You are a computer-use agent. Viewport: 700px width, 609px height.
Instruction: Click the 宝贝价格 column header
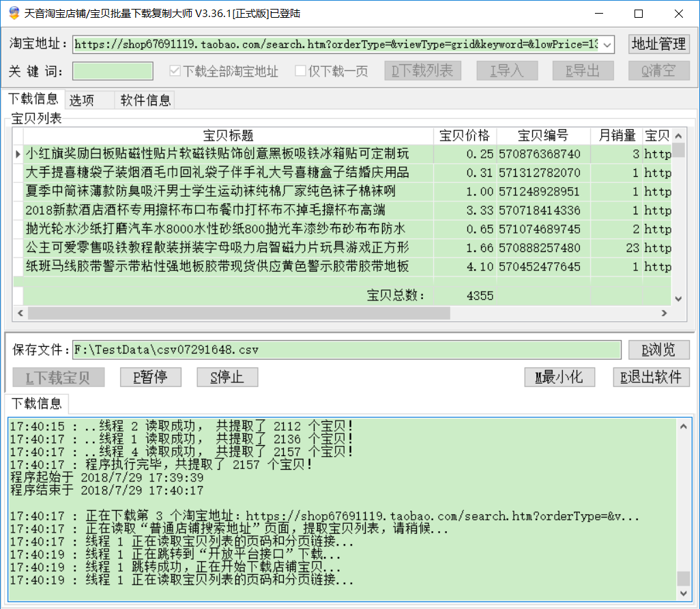pyautogui.click(x=465, y=135)
